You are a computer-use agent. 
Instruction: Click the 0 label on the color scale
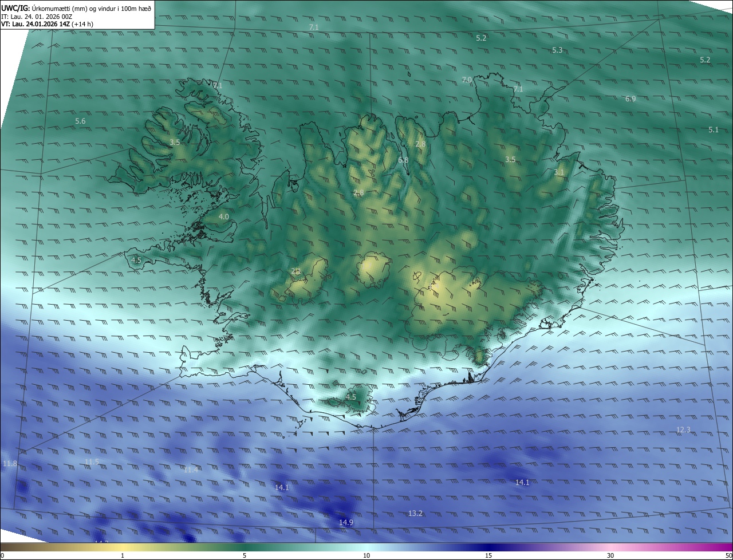pyautogui.click(x=2, y=556)
